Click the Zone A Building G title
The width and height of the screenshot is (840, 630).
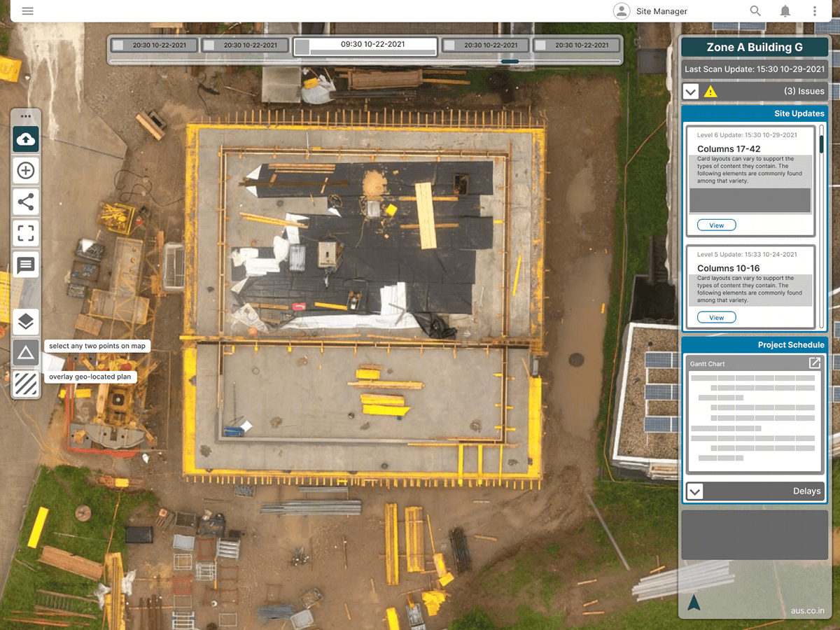pos(755,48)
